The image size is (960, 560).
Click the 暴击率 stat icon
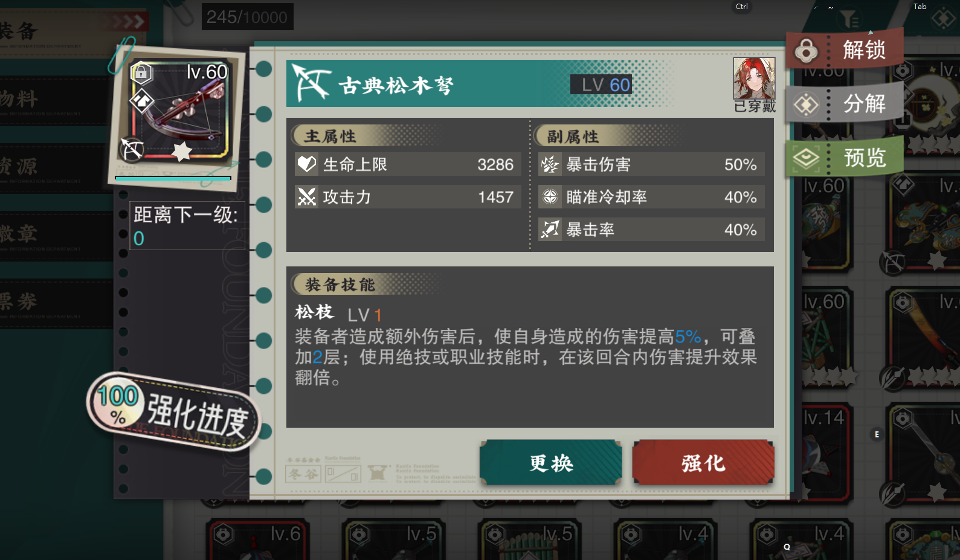pyautogui.click(x=550, y=230)
